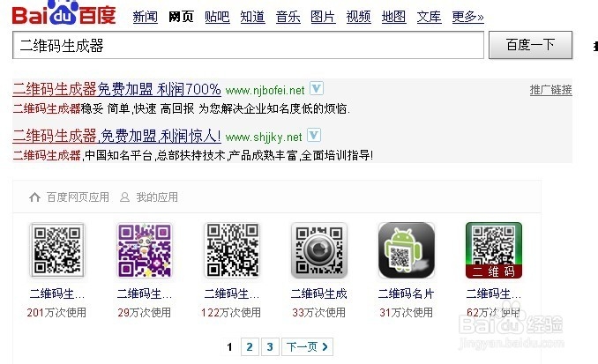Switch to the 音乐 tab
Screen dimensions: 598x364
pos(288,17)
